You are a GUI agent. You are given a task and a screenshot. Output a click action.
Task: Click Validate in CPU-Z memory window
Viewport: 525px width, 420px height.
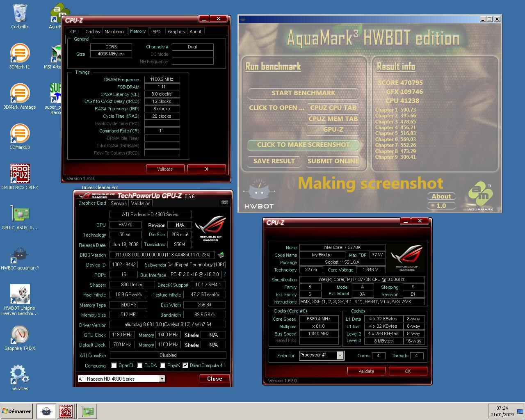point(165,169)
